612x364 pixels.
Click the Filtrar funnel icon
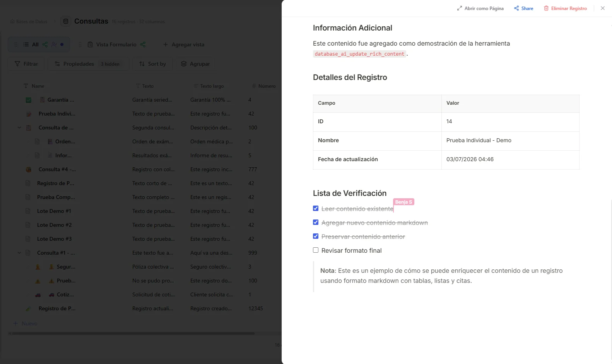click(x=17, y=64)
